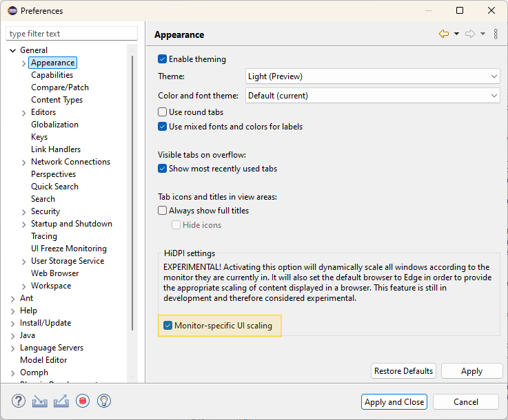Viewport: 508px width, 420px height.
Task: Expand the Oomph preferences node
Action: (x=12, y=373)
